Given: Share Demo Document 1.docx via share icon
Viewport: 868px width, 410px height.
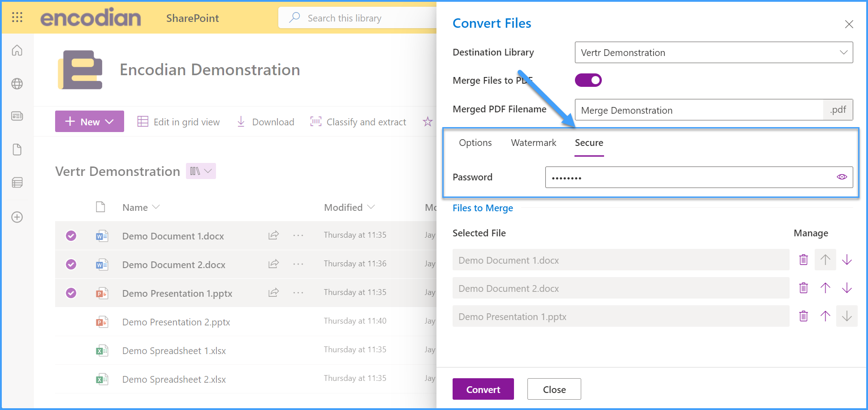Looking at the screenshot, I should point(273,235).
